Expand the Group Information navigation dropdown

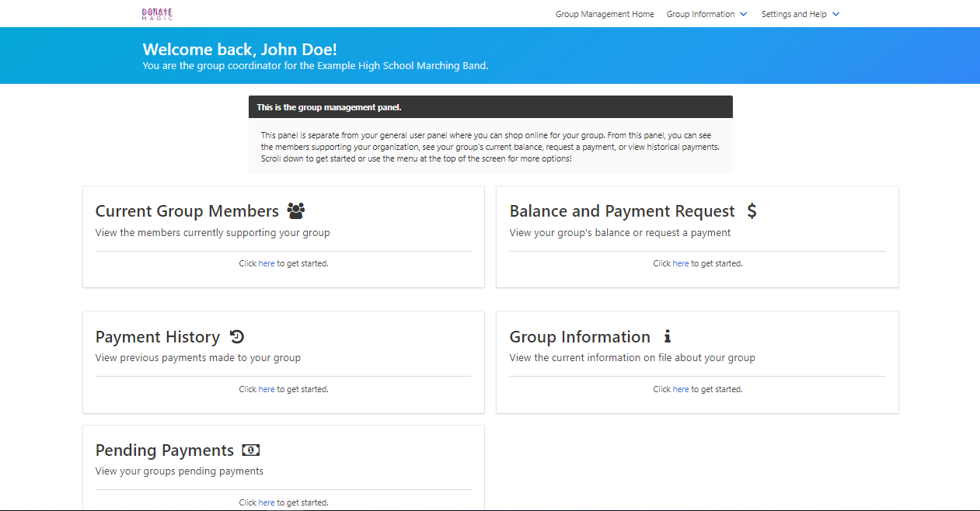pos(706,14)
